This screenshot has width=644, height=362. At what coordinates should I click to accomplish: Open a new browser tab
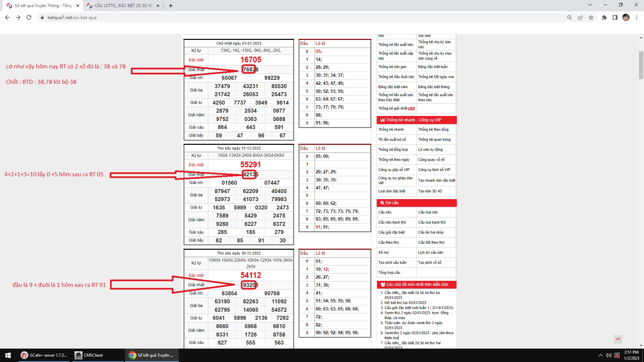pyautogui.click(x=170, y=6)
